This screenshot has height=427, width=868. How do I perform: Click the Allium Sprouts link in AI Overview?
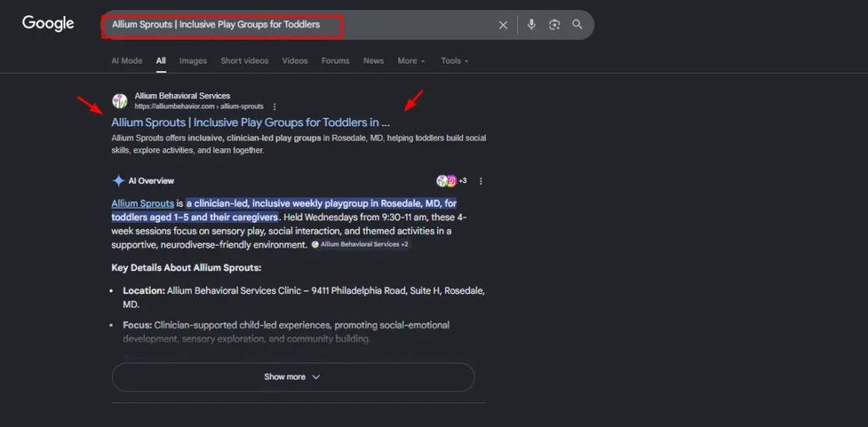coord(142,203)
